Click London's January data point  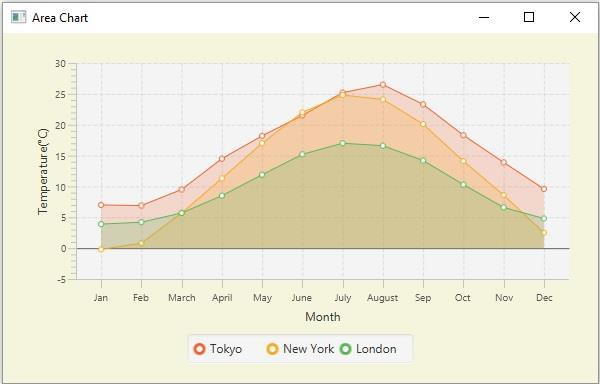click(101, 224)
